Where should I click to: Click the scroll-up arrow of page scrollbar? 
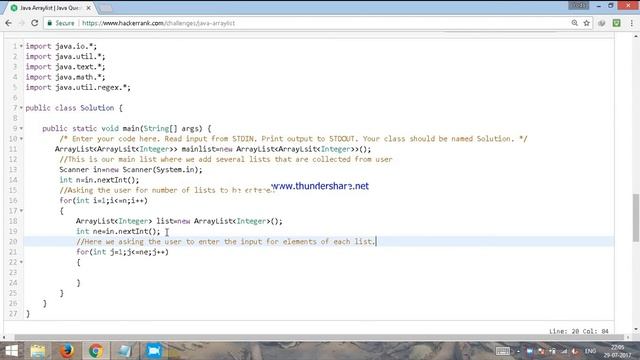point(636,37)
